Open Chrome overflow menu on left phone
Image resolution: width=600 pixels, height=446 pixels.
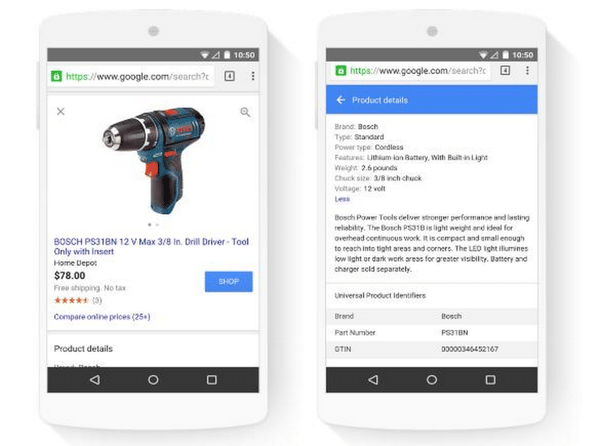[x=253, y=76]
